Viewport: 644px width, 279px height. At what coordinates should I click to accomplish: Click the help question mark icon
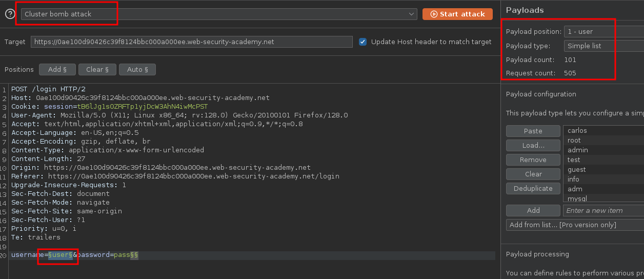[10, 14]
